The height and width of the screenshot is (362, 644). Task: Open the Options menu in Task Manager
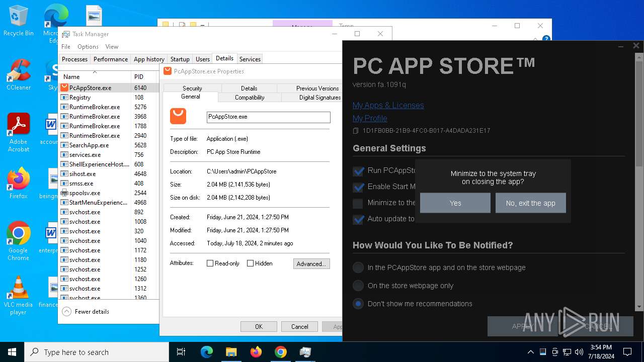click(88, 47)
